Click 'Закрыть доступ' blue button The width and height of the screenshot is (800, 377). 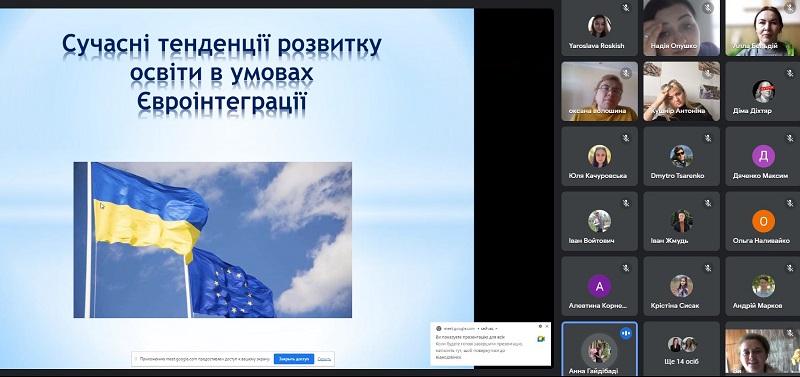point(294,359)
